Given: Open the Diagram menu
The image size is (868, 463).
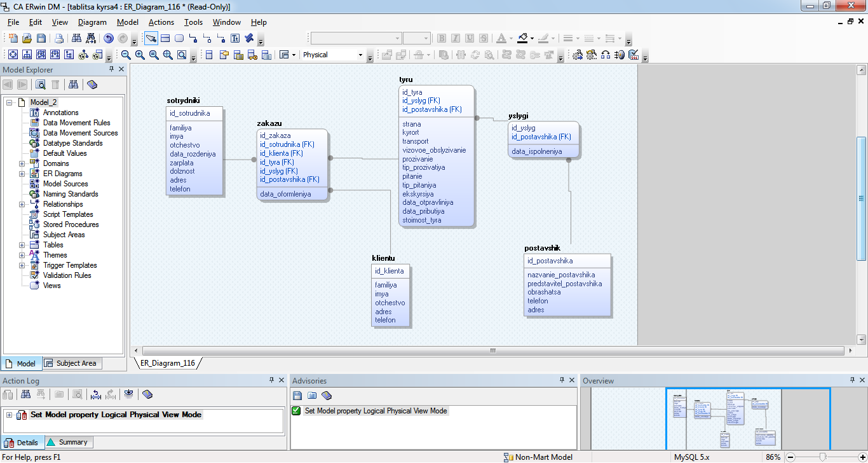Looking at the screenshot, I should point(92,22).
